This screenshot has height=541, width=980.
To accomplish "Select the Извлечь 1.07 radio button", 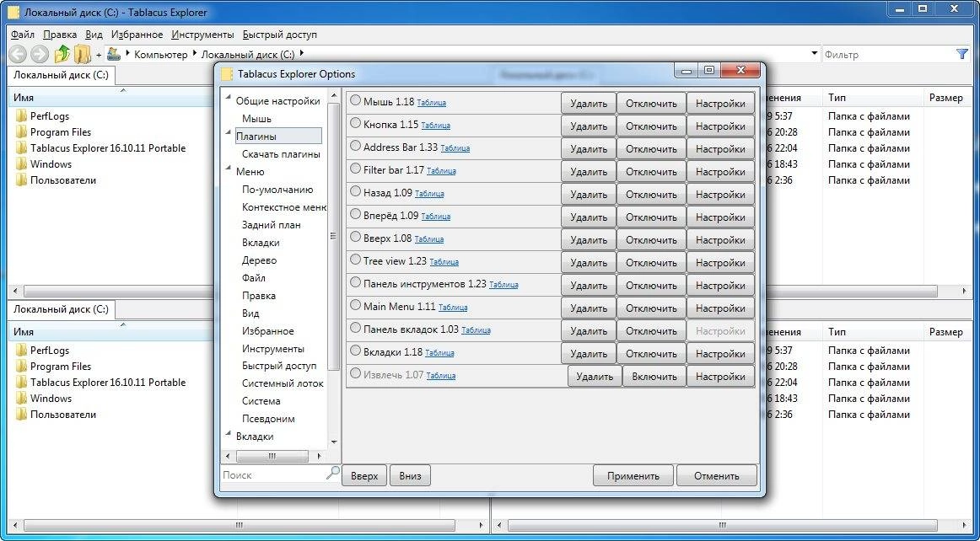I will tap(356, 373).
